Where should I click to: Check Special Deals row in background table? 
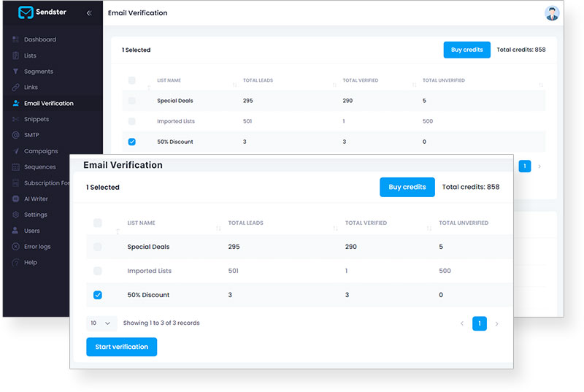[x=132, y=101]
